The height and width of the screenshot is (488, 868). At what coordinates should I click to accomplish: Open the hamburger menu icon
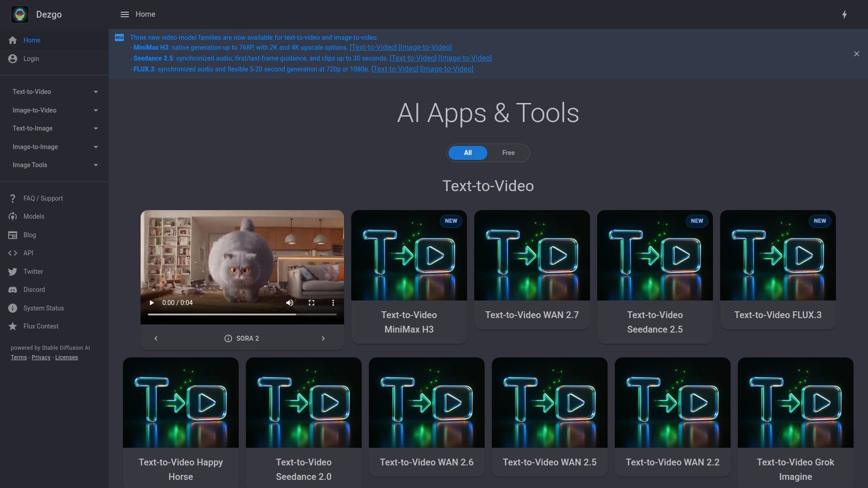[x=125, y=14]
